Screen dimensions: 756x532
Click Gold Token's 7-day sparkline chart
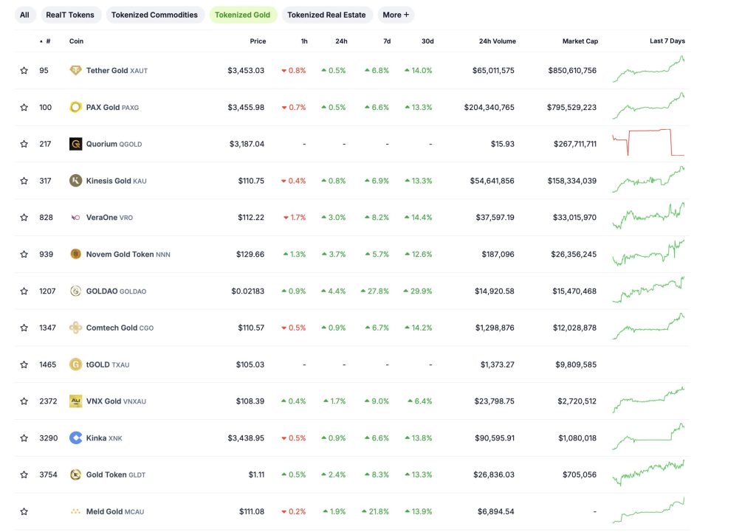(x=648, y=473)
